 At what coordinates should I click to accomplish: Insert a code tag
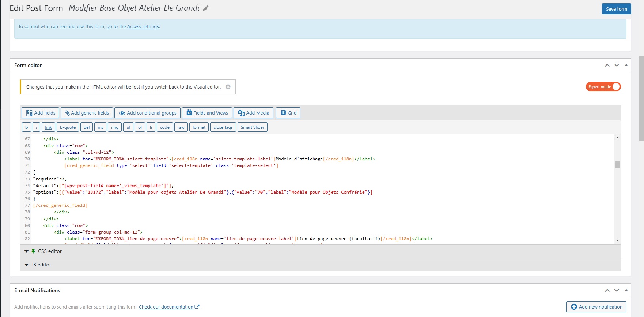165,127
